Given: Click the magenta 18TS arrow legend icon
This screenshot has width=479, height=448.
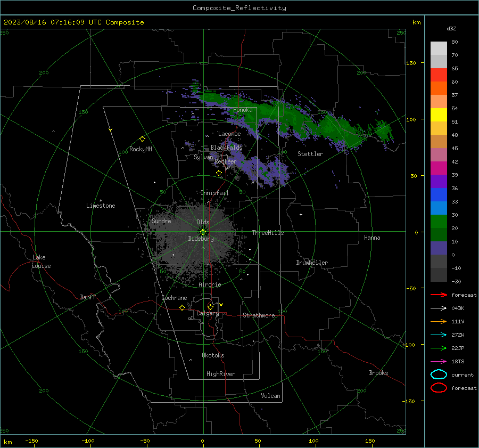Looking at the screenshot, I should click(x=439, y=362).
